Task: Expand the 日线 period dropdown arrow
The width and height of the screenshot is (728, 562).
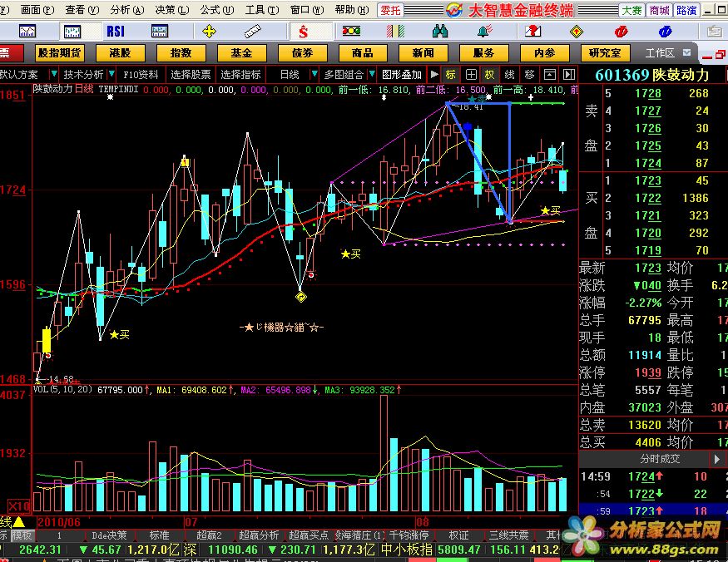Action: pyautogui.click(x=314, y=74)
